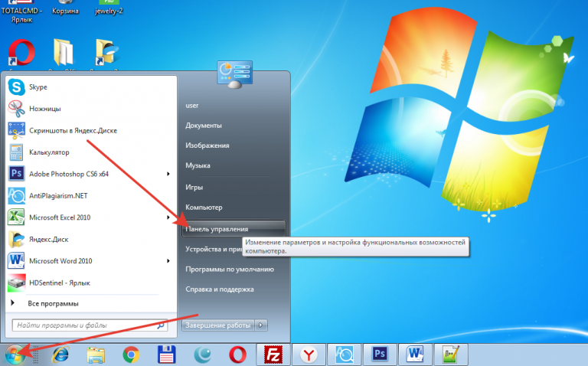Switch to Word taskbar button

coord(415,355)
